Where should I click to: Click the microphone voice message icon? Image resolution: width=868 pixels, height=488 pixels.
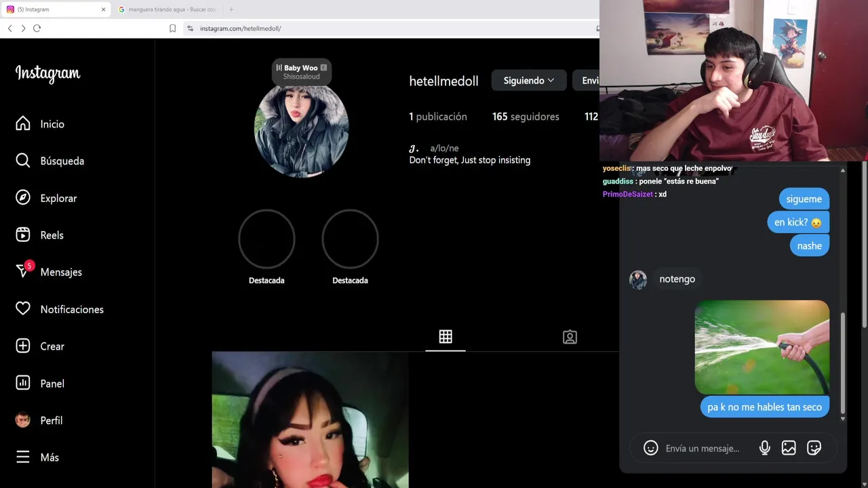click(x=764, y=448)
